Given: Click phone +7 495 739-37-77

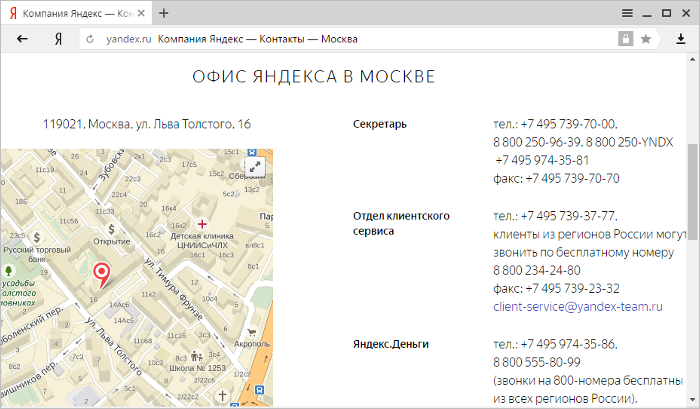Looking at the screenshot, I should 569,216.
